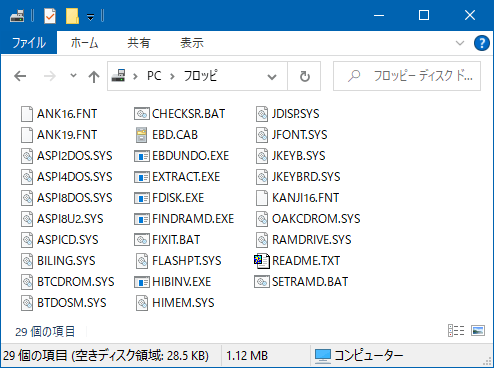The image size is (494, 368).
Task: Select the HIBINV.EXE program icon
Action: 142,282
